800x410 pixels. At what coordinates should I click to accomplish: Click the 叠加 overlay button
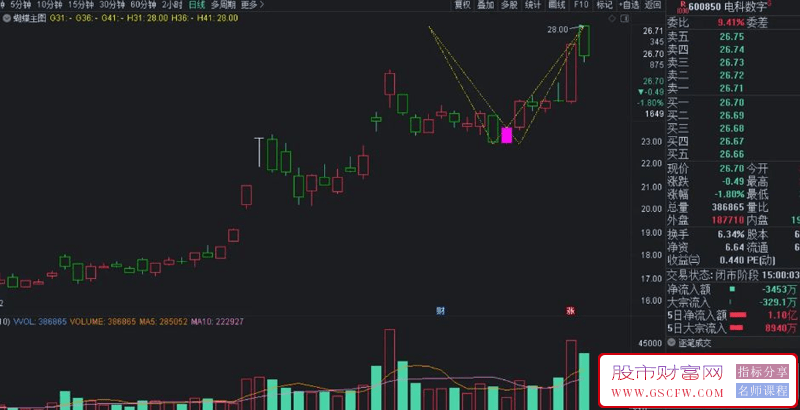tap(486, 5)
